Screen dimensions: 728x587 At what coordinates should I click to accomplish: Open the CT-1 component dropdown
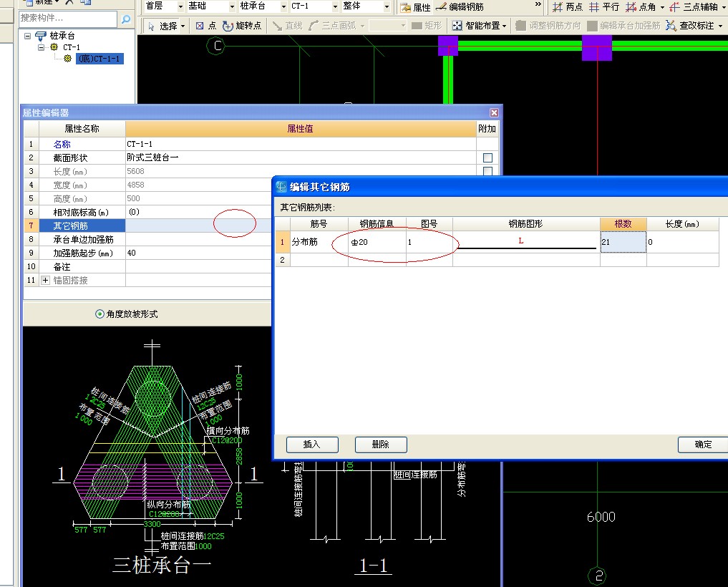pos(335,6)
